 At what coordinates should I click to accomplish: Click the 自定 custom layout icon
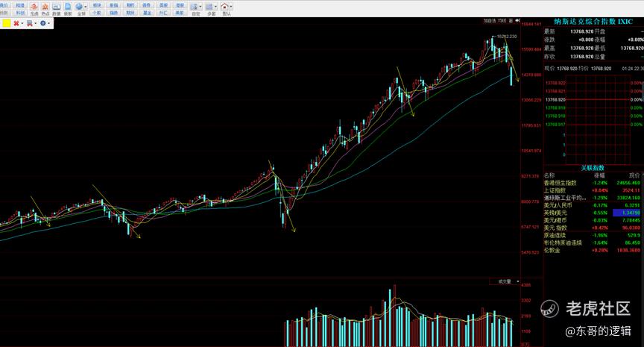click(x=194, y=7)
